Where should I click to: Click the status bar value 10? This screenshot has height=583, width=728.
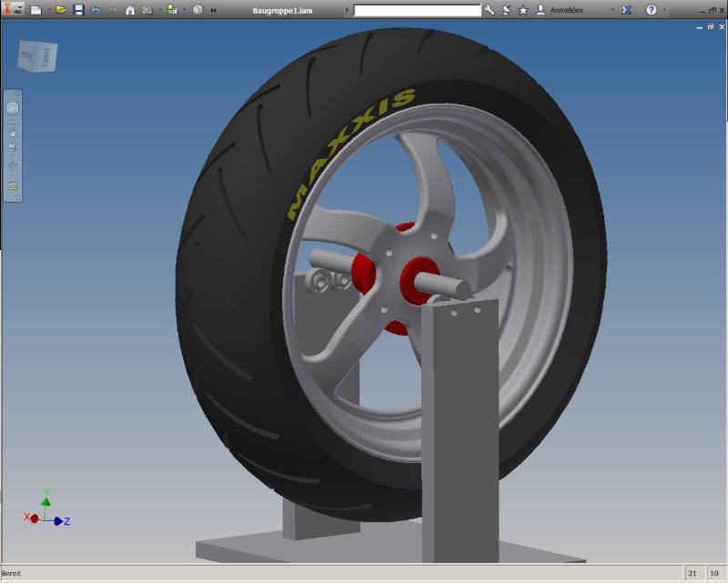pos(714,573)
